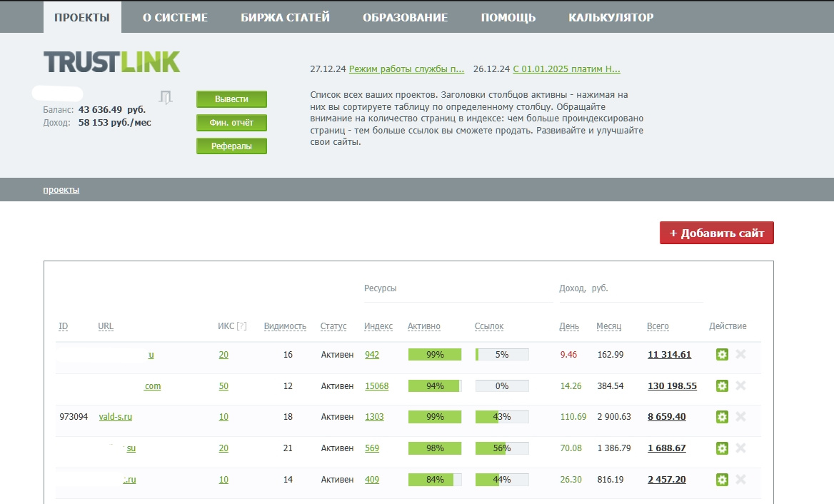Image resolution: width=834 pixels, height=504 pixels.
Task: Open the Биржа статей section
Action: click(x=285, y=17)
